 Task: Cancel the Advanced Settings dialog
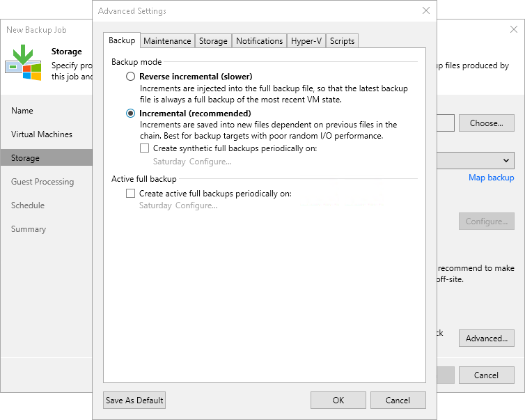(398, 400)
